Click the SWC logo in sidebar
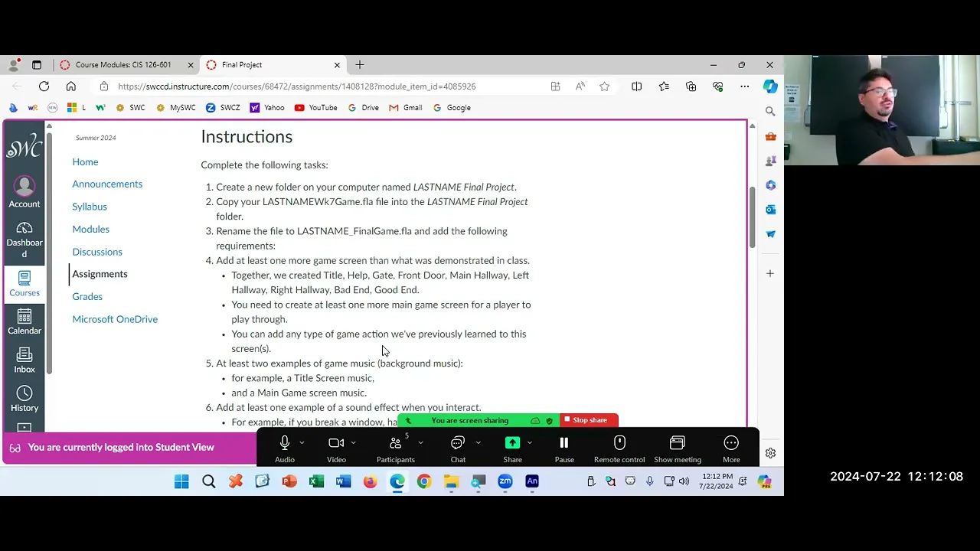The height and width of the screenshot is (551, 980). [24, 145]
